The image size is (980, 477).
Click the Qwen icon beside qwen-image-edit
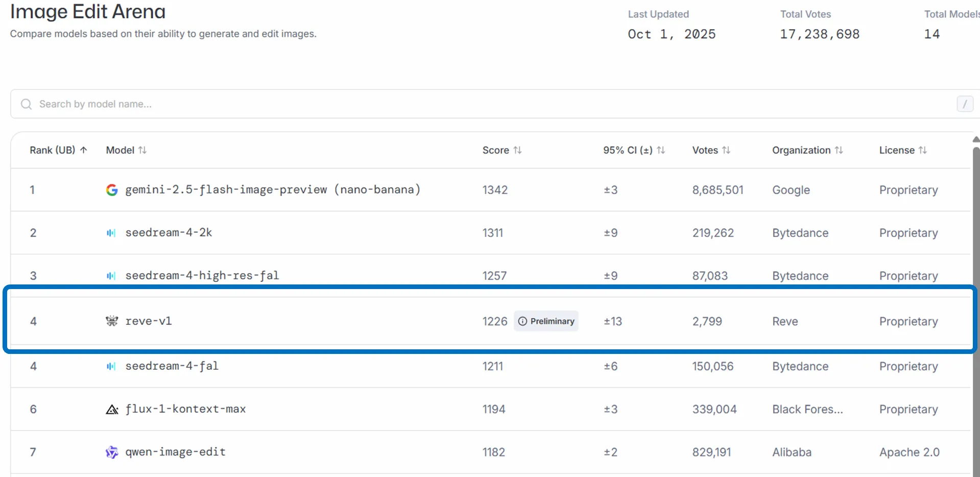(x=111, y=452)
